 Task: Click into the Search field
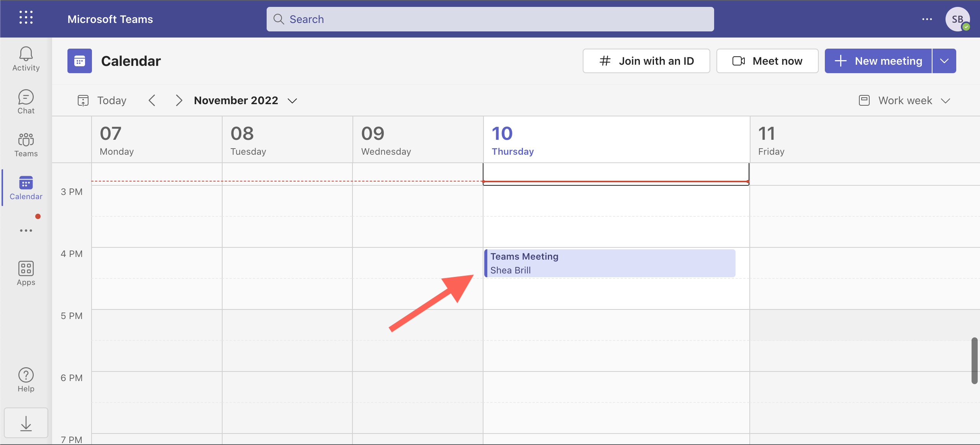coord(490,19)
